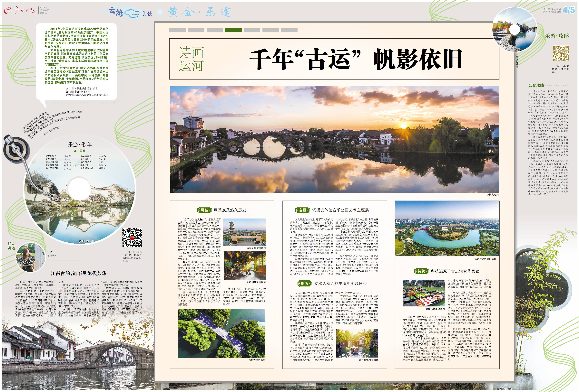Click the green 烟火 section tag
Screen dimensions: 579x392
tap(304, 284)
